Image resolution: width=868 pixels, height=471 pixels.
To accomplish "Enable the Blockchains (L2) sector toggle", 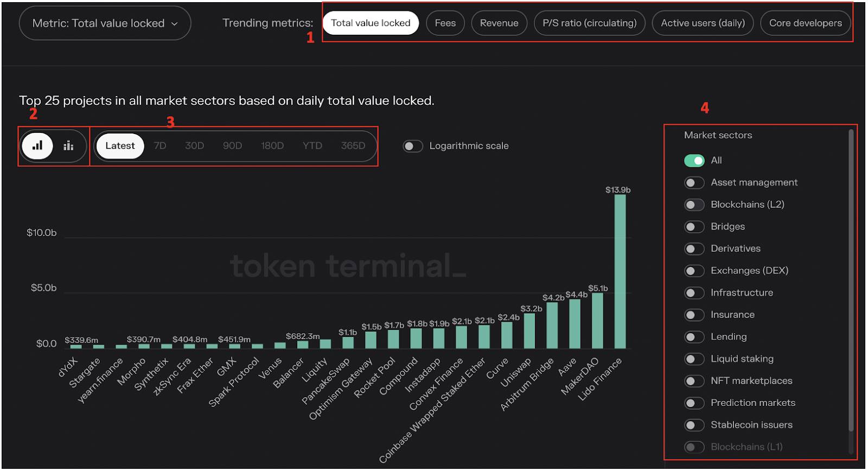I will (x=694, y=205).
